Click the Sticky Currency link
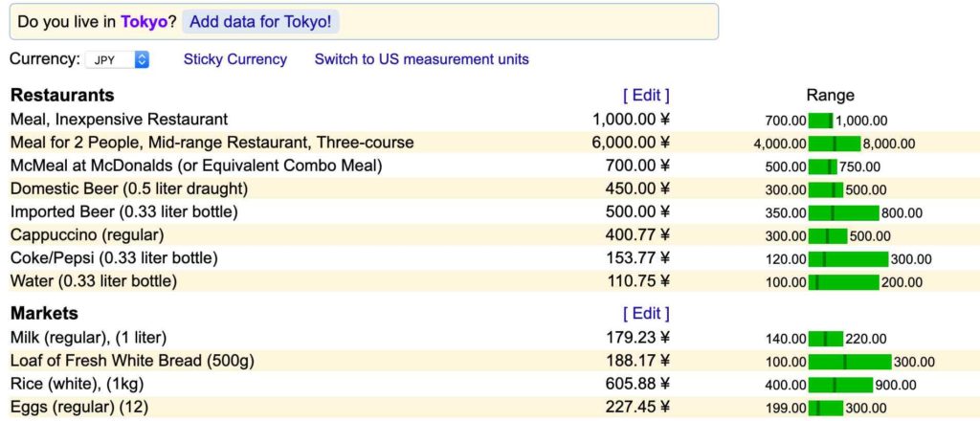980x421 pixels. 235,59
